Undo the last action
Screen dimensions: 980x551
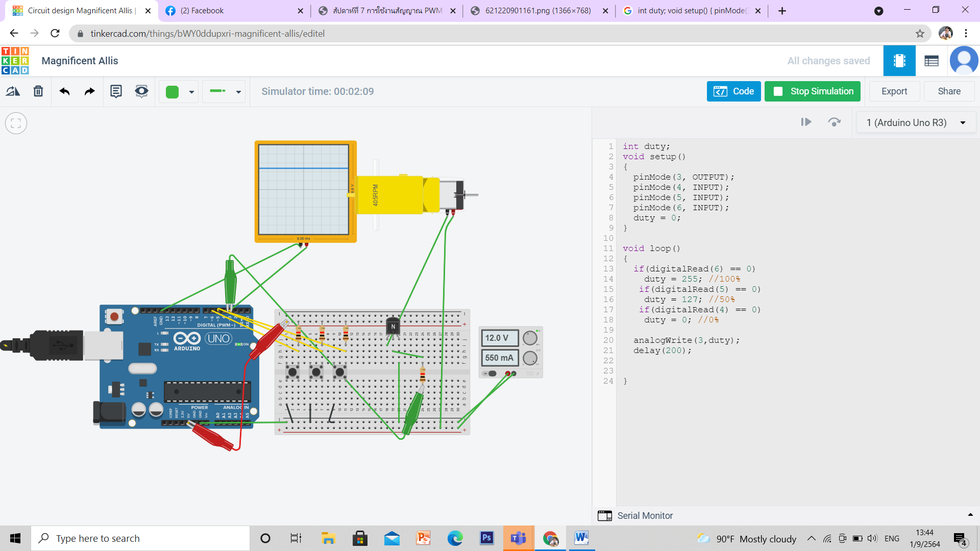click(64, 91)
